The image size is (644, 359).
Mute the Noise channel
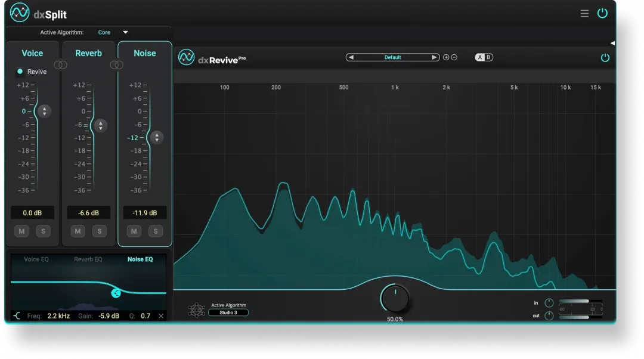click(134, 231)
